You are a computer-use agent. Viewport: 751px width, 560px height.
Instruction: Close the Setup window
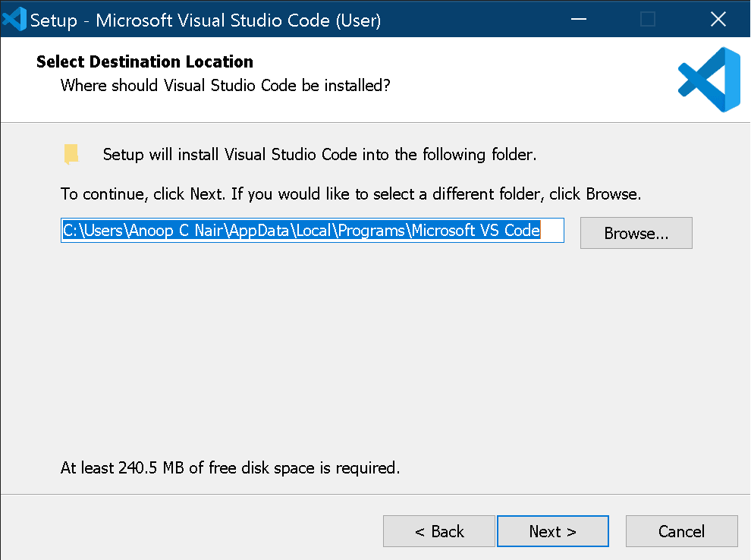pos(718,19)
